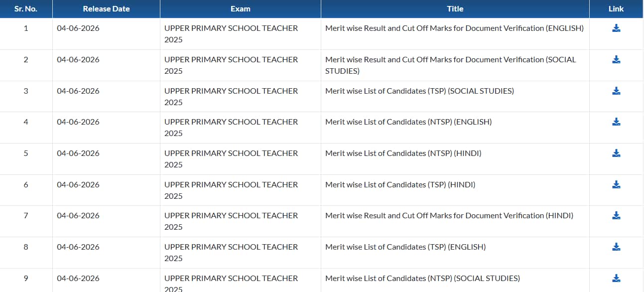Click the Title column header

click(455, 9)
